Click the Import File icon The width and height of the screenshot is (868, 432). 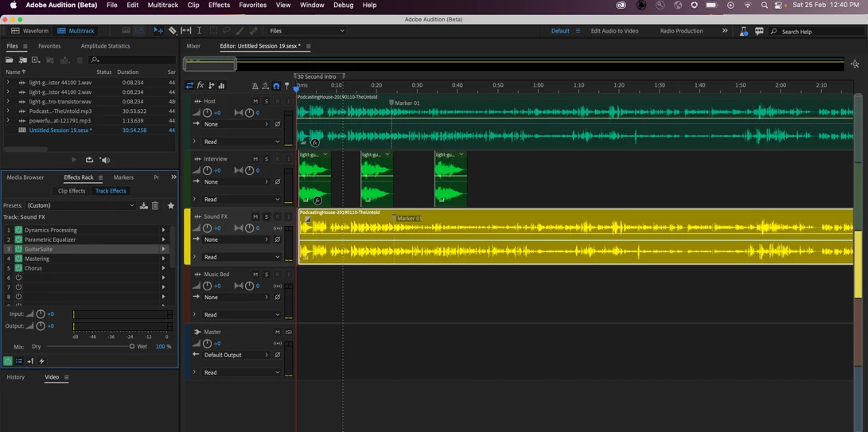[x=23, y=60]
